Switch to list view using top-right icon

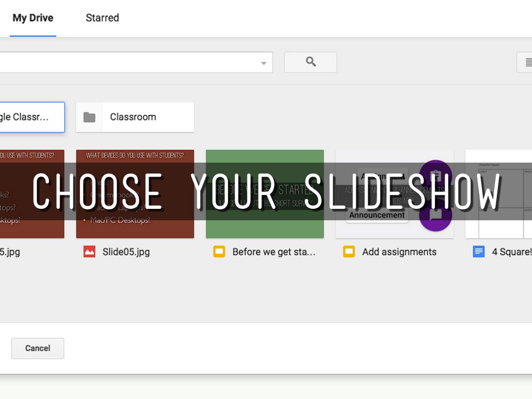[525, 62]
